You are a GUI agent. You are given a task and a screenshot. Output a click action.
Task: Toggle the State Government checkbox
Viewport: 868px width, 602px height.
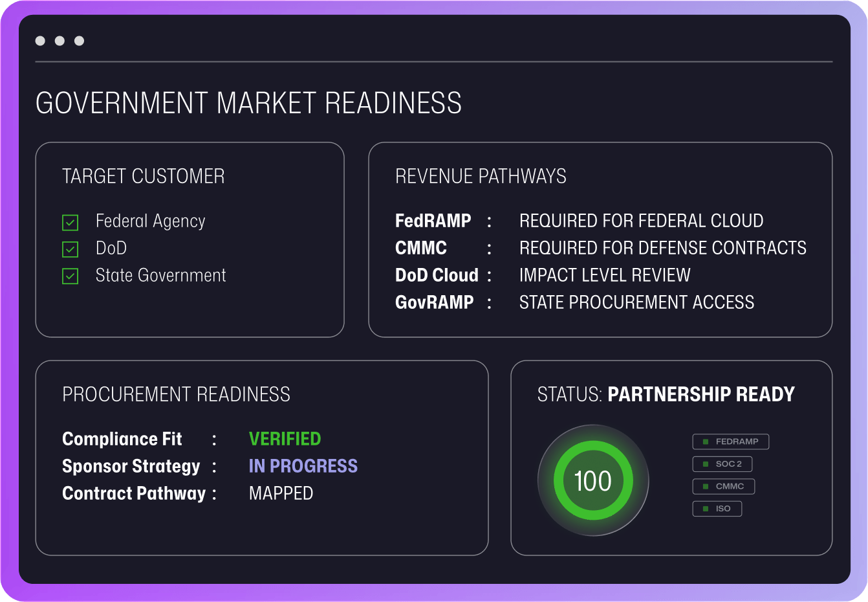coord(70,276)
